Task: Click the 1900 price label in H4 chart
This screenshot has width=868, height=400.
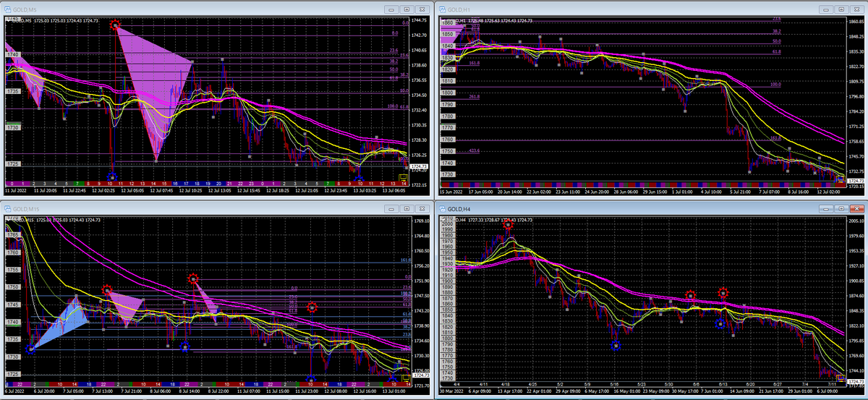Action: (x=446, y=282)
